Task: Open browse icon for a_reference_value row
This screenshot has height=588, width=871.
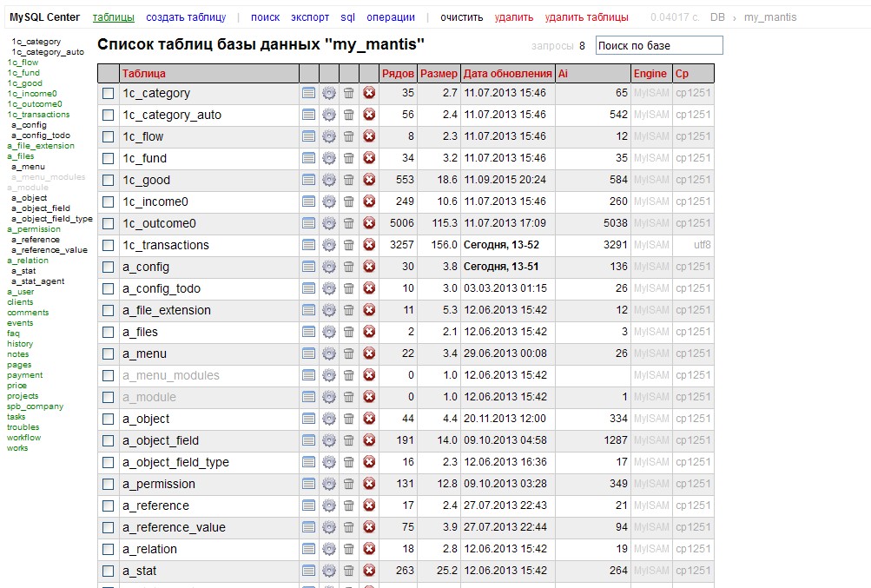Action: pyautogui.click(x=309, y=527)
